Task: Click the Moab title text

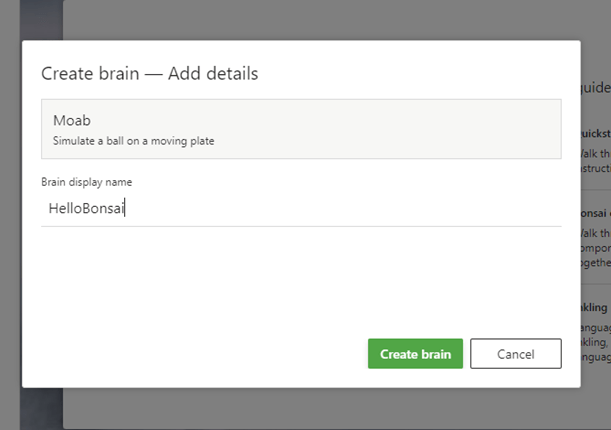Action: click(x=72, y=121)
